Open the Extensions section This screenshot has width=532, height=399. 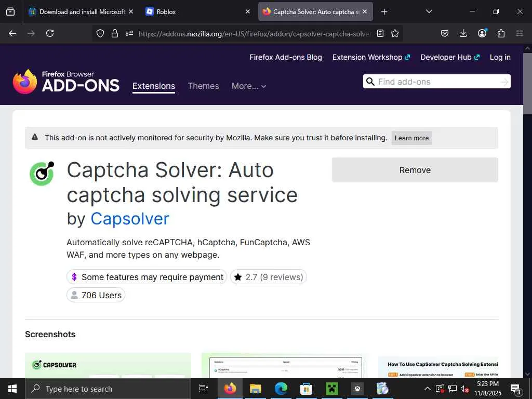coord(154,86)
